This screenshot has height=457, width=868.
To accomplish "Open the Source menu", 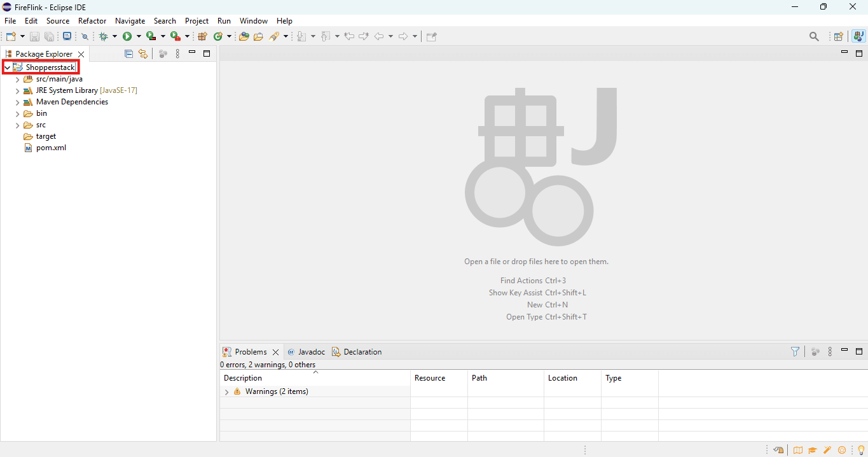I will pos(58,21).
